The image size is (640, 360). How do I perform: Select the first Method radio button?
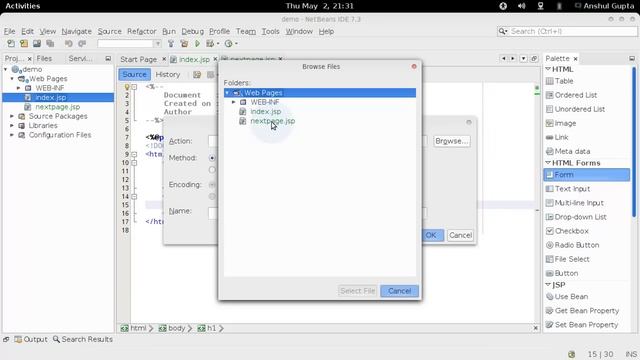tap(212, 158)
